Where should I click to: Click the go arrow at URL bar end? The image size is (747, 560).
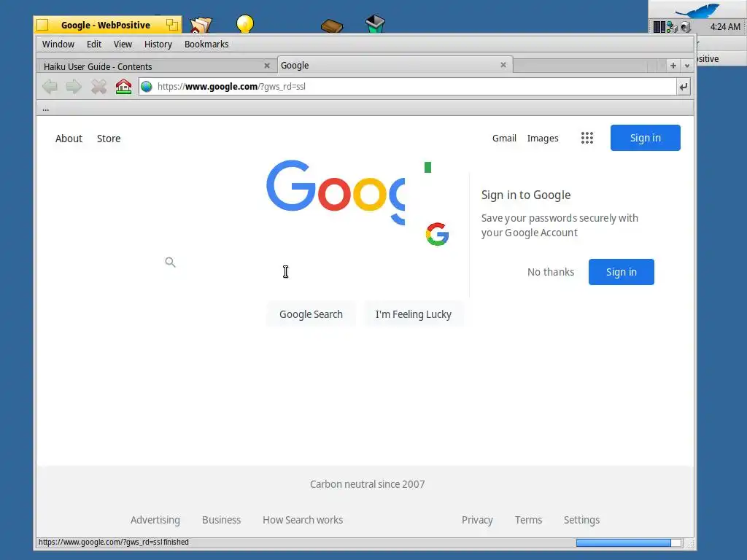click(x=683, y=87)
